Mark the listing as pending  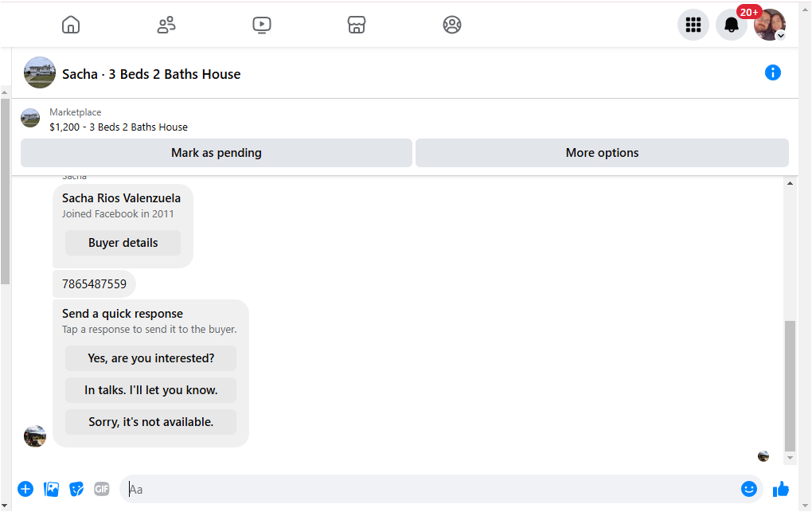pos(217,153)
